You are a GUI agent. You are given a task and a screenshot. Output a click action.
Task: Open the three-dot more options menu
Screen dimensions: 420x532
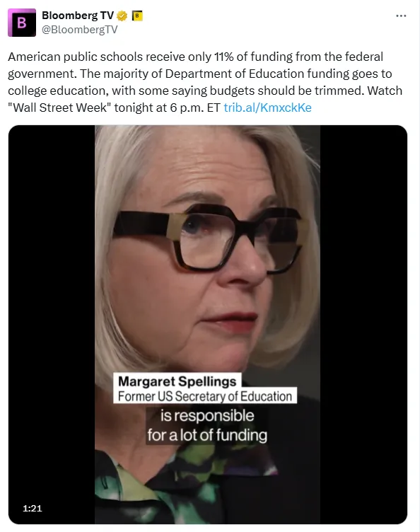pyautogui.click(x=401, y=16)
